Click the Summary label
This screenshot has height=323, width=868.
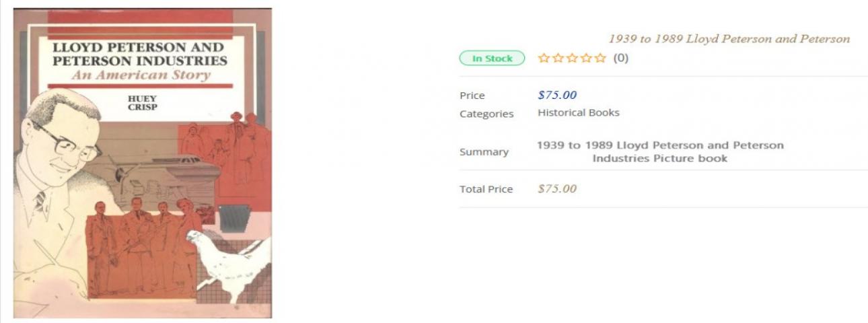(484, 152)
